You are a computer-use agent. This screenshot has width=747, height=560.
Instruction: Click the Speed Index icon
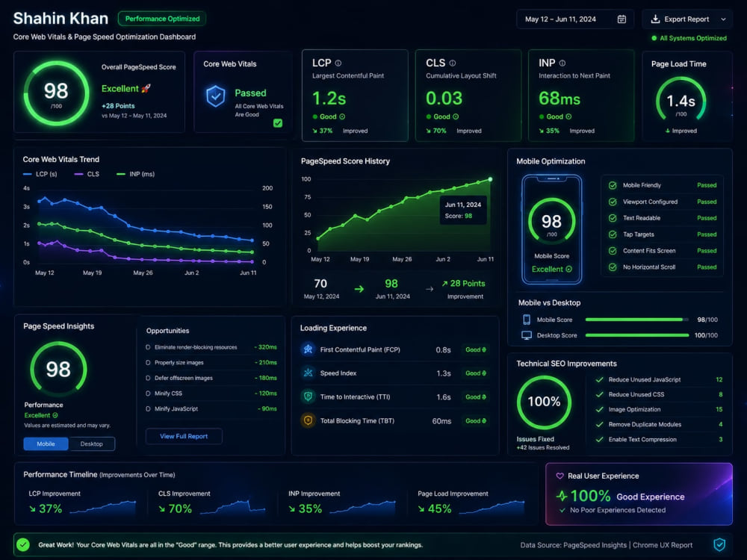coord(309,373)
